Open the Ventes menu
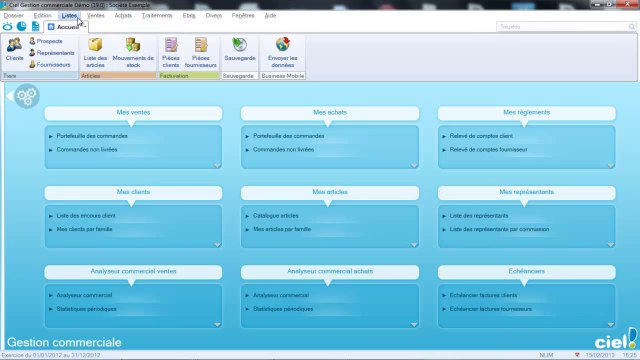 [96, 16]
